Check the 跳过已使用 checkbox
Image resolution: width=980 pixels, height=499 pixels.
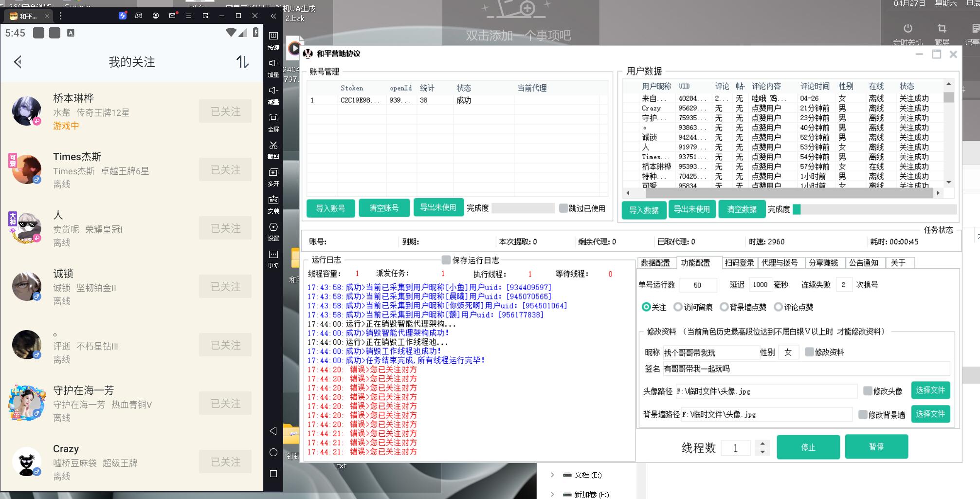pos(563,208)
